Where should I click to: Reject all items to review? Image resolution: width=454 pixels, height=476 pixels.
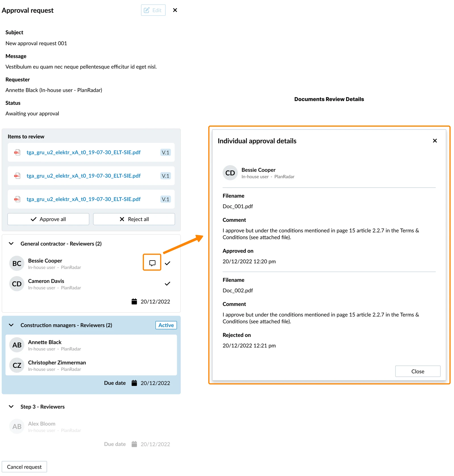134,219
